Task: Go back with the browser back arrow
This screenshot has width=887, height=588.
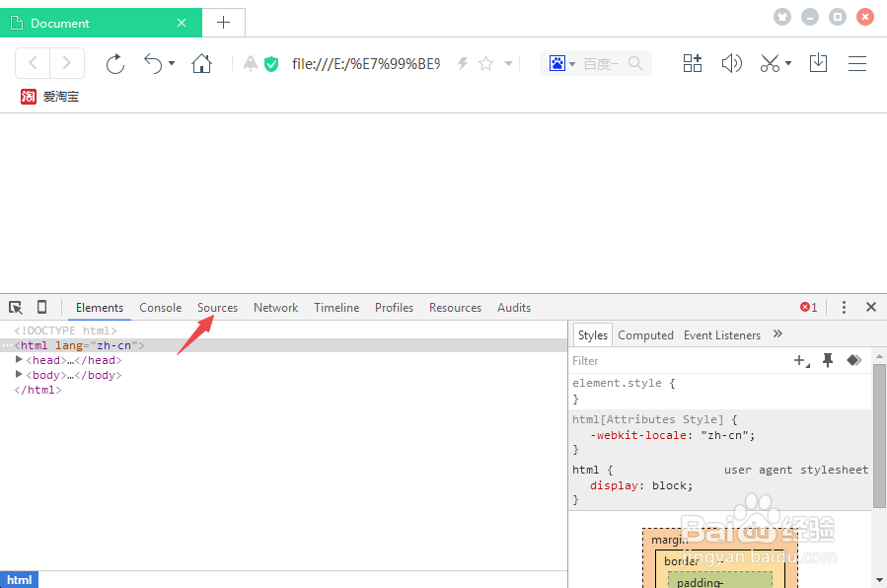Action: 33,63
